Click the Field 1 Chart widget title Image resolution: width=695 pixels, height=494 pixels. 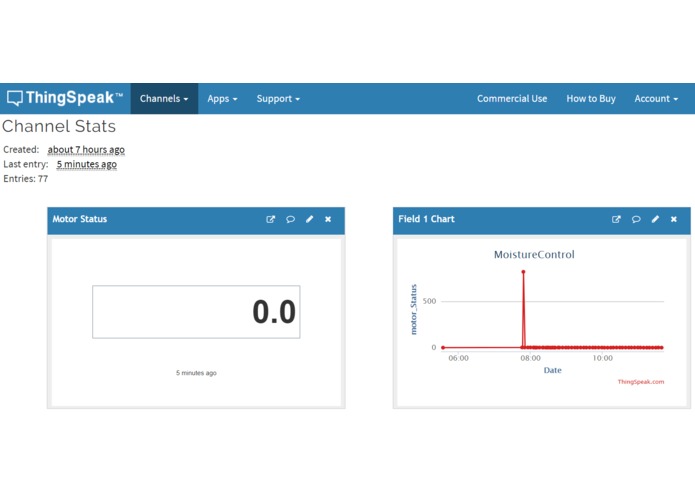tap(426, 219)
